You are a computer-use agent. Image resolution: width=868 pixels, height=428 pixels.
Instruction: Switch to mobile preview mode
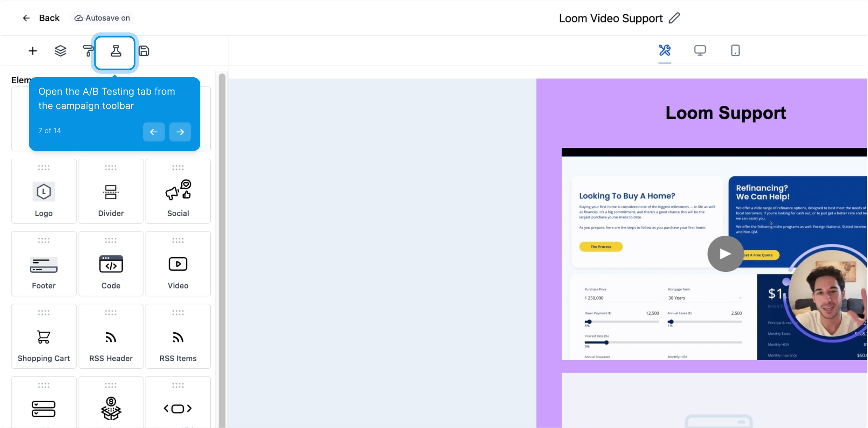[x=735, y=51]
